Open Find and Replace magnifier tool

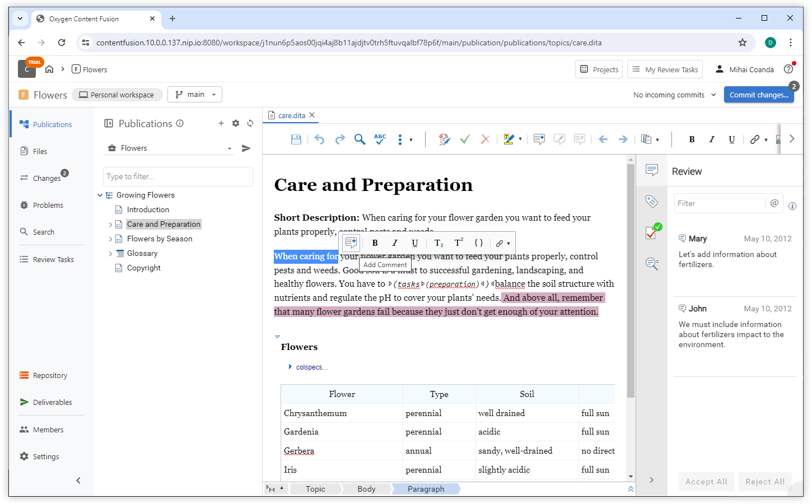point(360,139)
